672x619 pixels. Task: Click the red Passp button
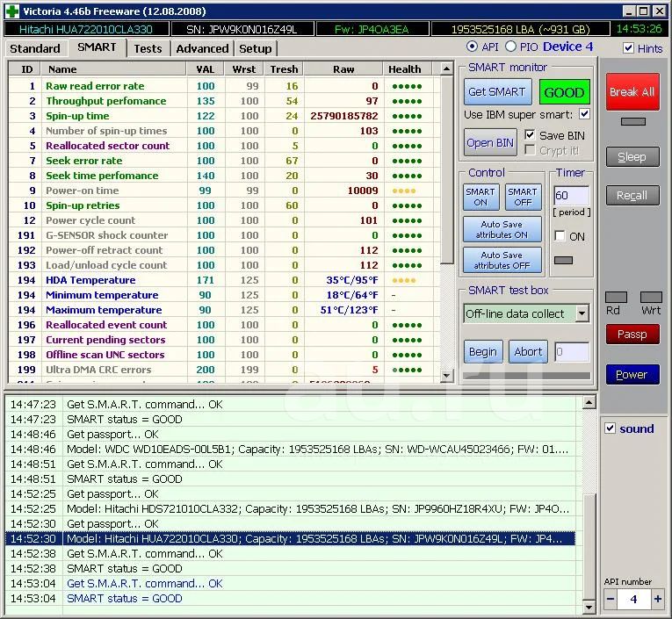[x=632, y=334]
